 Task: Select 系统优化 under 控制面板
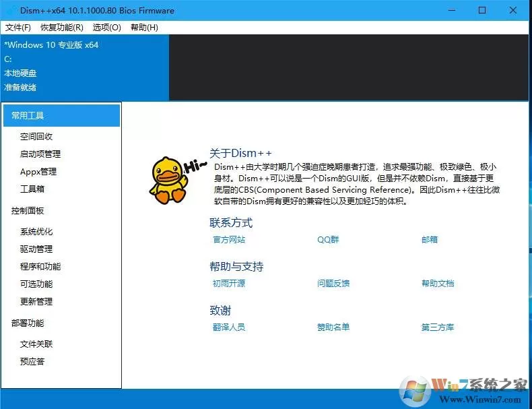click(x=36, y=232)
